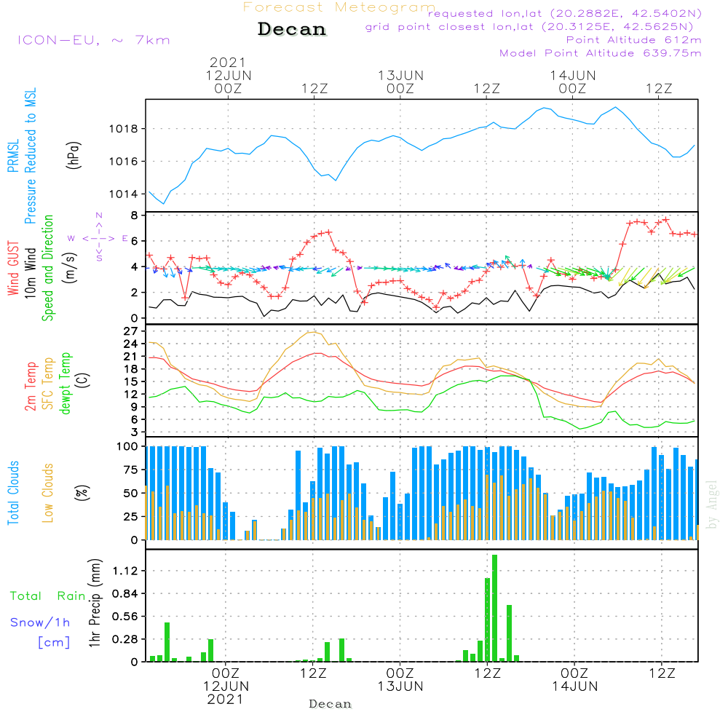Screen dimensions: 728x728
Task: Click the tallest green rain bar after 12Z 13JUN
Action: [494, 608]
